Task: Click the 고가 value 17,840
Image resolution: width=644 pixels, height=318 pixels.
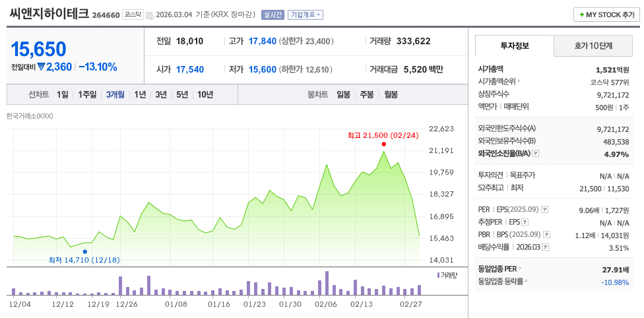Action: coord(263,41)
